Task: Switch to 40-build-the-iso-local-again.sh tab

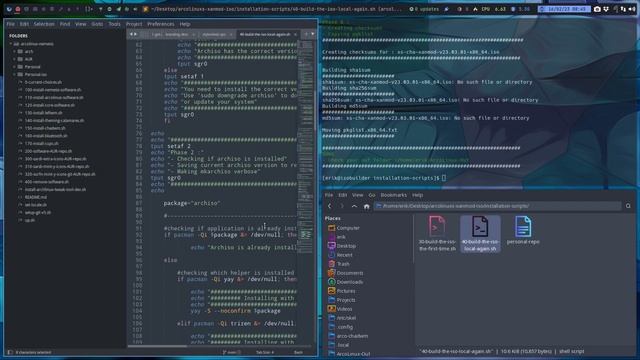Action: pyautogui.click(x=264, y=34)
